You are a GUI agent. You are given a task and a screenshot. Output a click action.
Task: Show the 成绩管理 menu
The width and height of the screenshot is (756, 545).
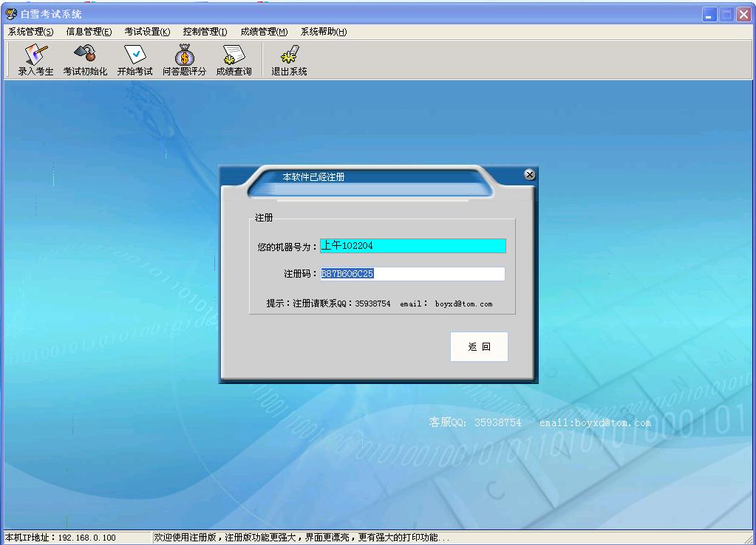pyautogui.click(x=264, y=32)
